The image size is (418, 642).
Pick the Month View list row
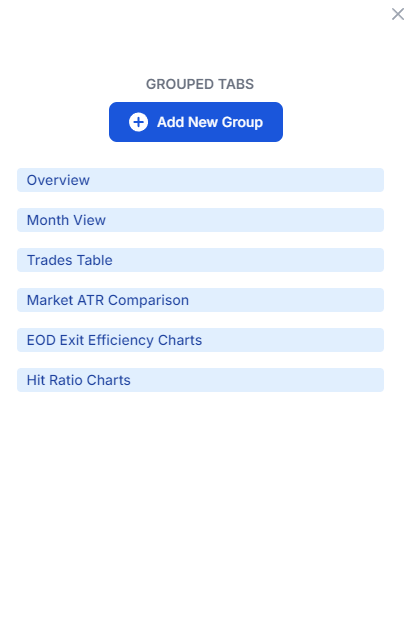pyautogui.click(x=200, y=220)
